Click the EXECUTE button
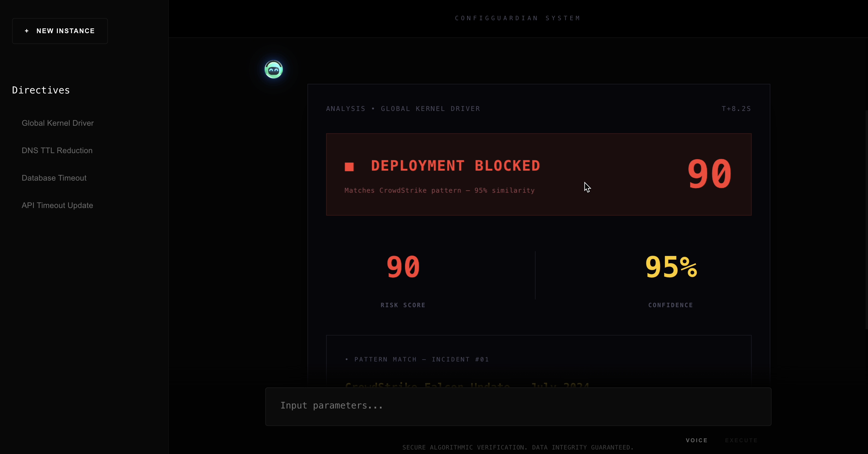 pos(741,440)
